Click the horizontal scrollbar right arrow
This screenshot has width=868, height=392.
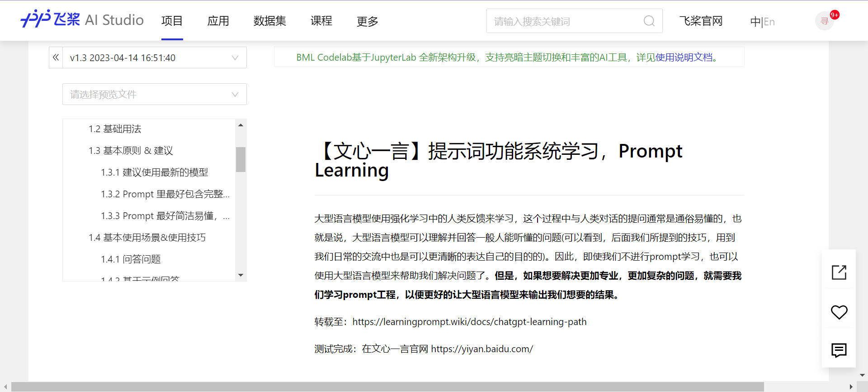click(851, 387)
